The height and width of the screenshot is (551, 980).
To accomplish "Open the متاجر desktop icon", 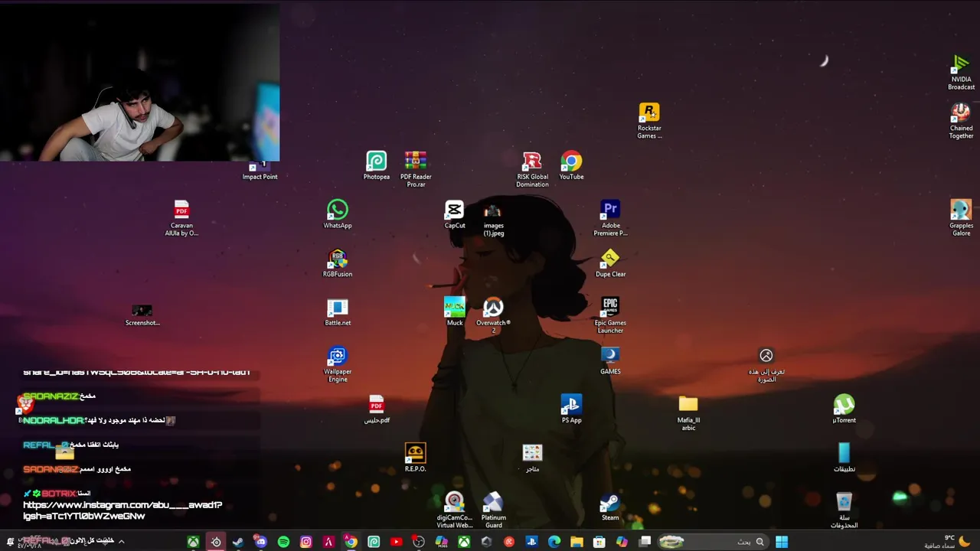I will coord(532,458).
